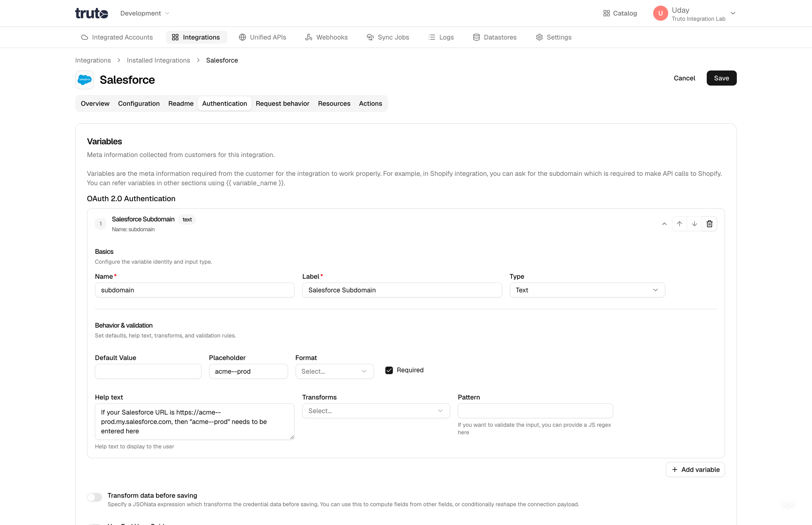
Task: Switch to the Actions tab
Action: click(x=370, y=103)
